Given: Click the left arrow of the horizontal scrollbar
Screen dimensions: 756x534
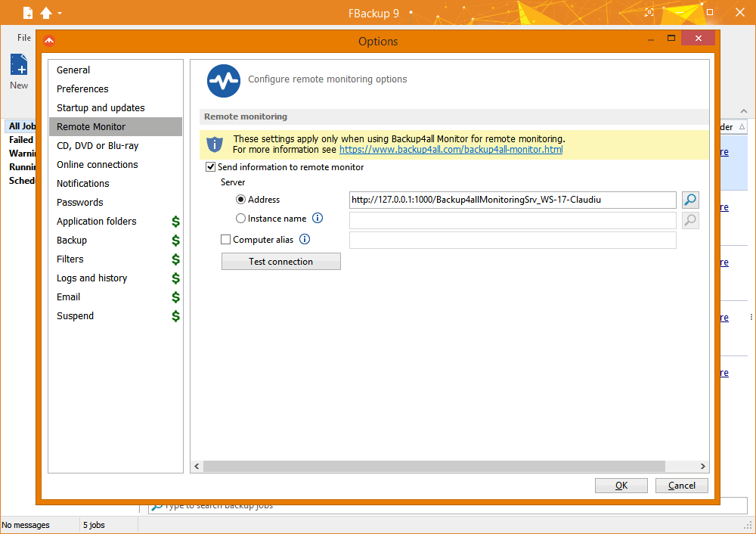Looking at the screenshot, I should click(197, 466).
